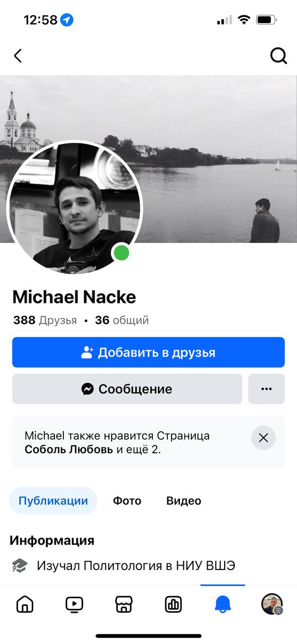Go back using the left arrow

[18, 55]
